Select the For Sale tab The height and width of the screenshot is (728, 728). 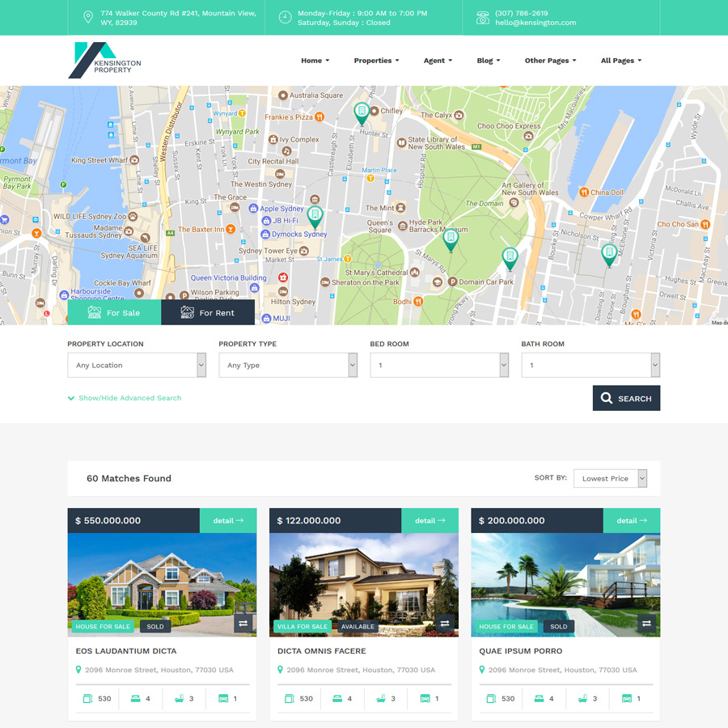114,312
